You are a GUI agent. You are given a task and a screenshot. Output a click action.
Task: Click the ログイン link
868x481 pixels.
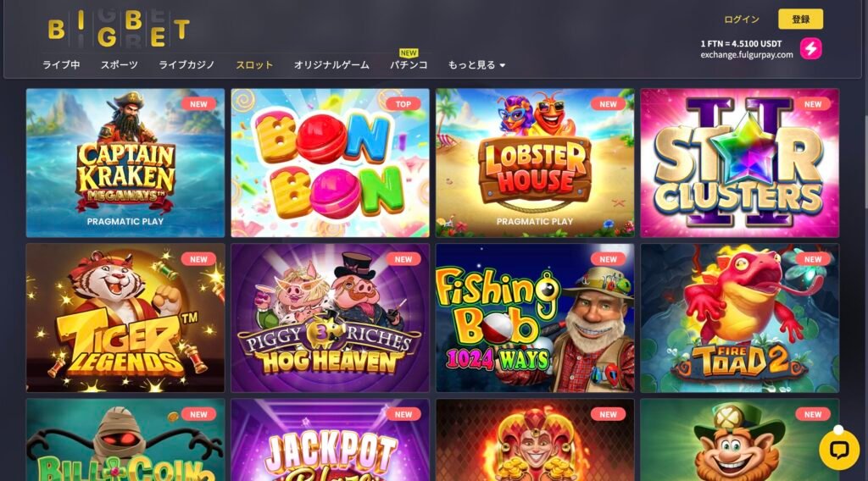pos(741,19)
